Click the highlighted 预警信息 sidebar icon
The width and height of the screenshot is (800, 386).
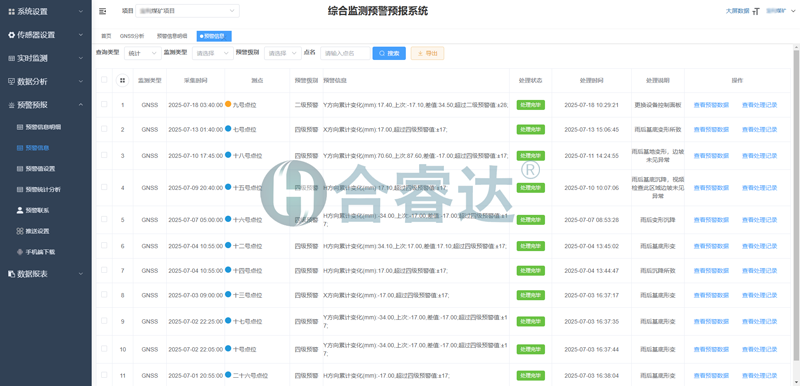[20, 148]
